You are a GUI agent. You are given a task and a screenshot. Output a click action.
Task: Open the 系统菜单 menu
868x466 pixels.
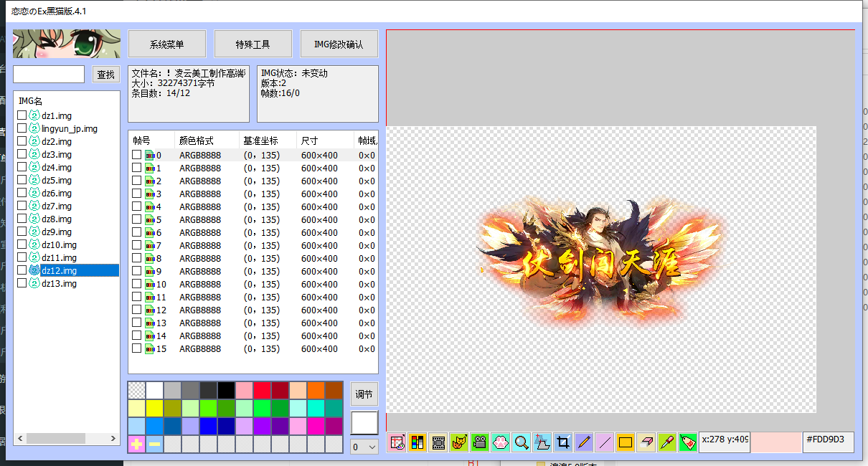click(x=166, y=44)
